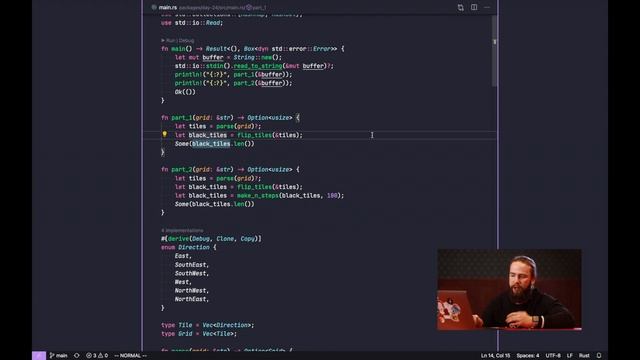The height and width of the screenshot is (360, 640).
Task: Click the use std::io::Read import line
Action: point(192,23)
